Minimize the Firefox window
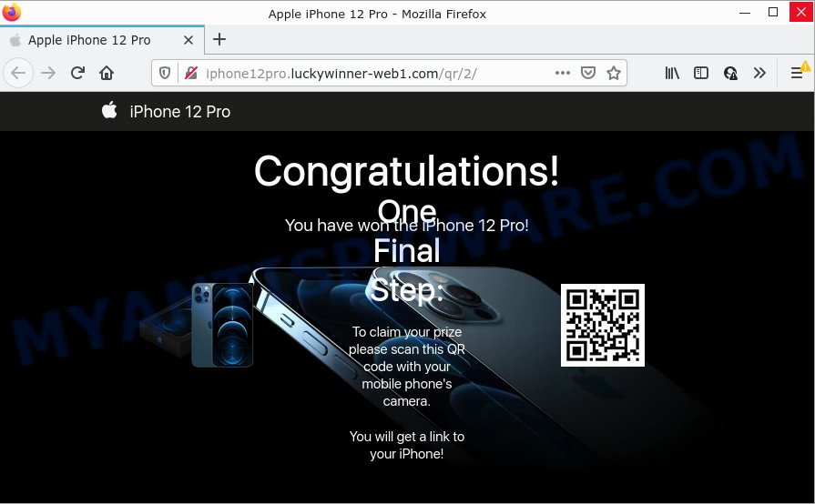The height and width of the screenshot is (504, 815). [x=745, y=13]
